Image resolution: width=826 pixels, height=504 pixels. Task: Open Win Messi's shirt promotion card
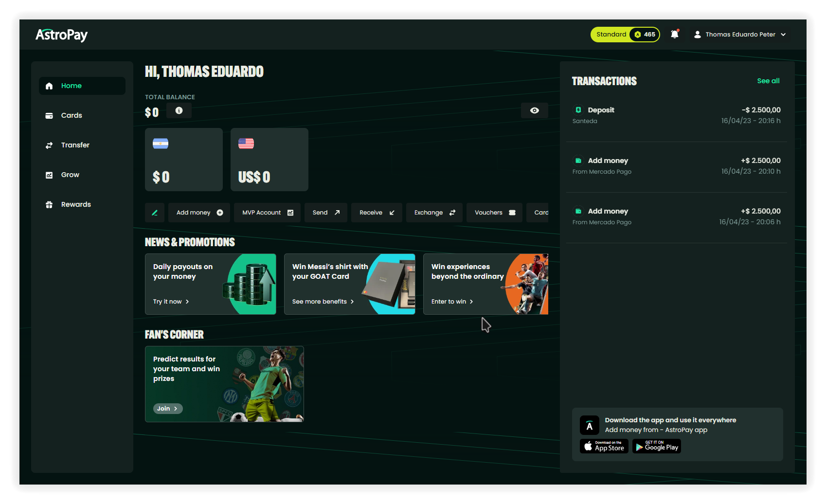350,284
